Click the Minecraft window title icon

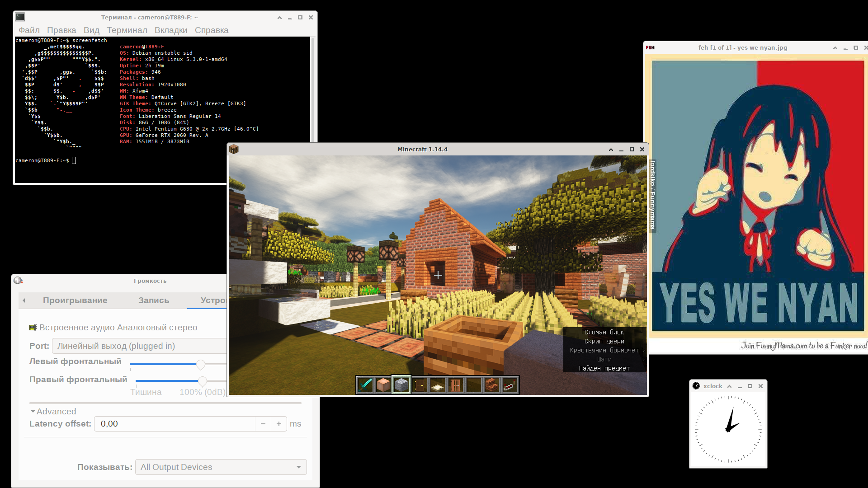point(234,149)
